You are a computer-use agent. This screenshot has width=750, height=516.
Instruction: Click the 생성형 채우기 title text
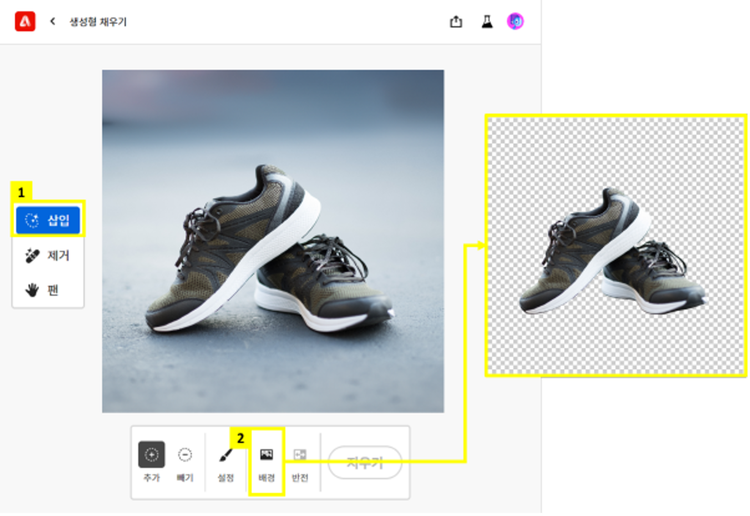click(98, 22)
